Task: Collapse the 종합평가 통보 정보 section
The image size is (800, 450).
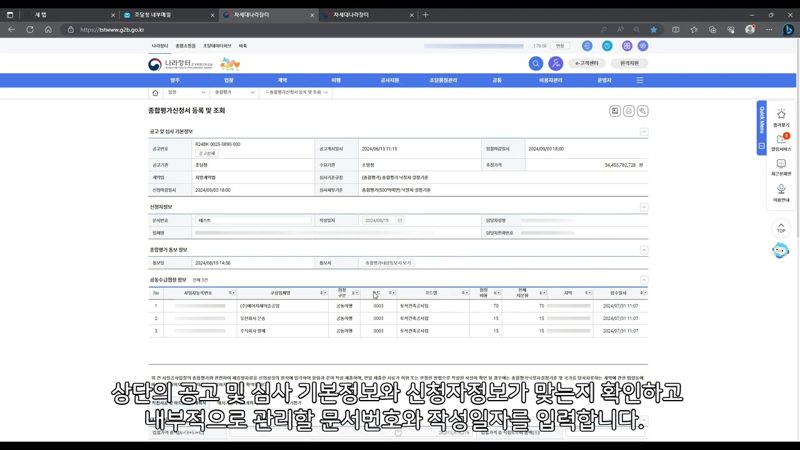Action: pyautogui.click(x=644, y=250)
